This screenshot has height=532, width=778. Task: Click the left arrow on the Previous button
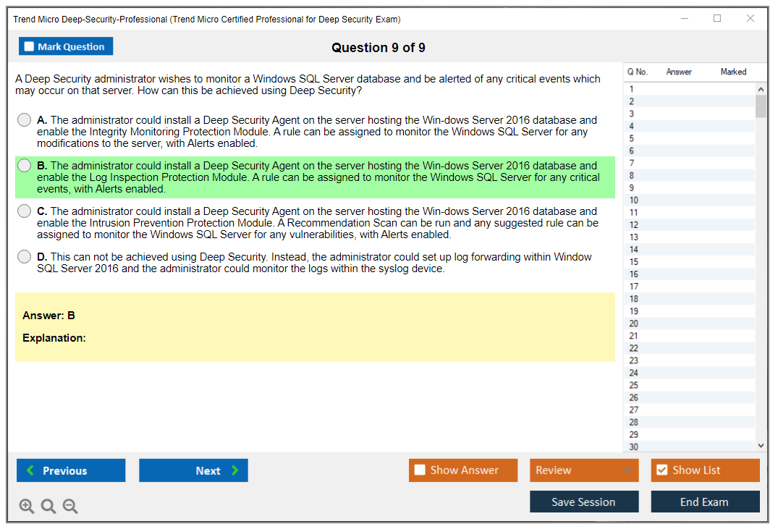(x=30, y=470)
